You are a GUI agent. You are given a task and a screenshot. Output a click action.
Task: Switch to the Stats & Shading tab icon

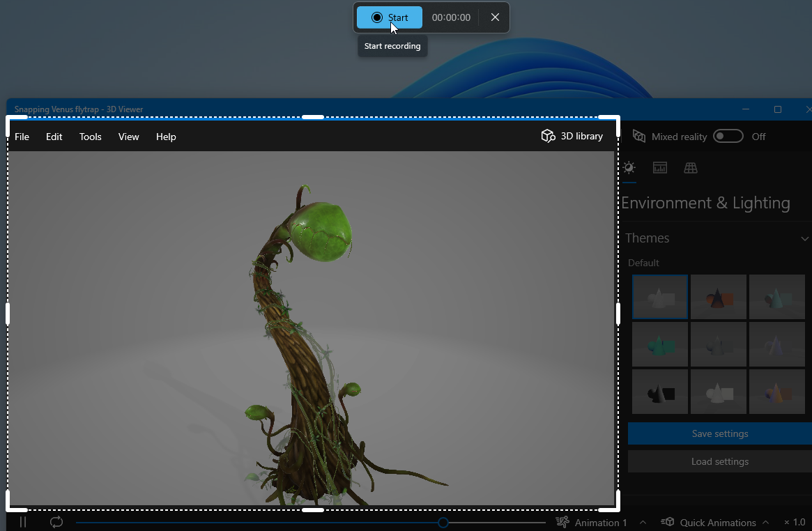click(659, 168)
